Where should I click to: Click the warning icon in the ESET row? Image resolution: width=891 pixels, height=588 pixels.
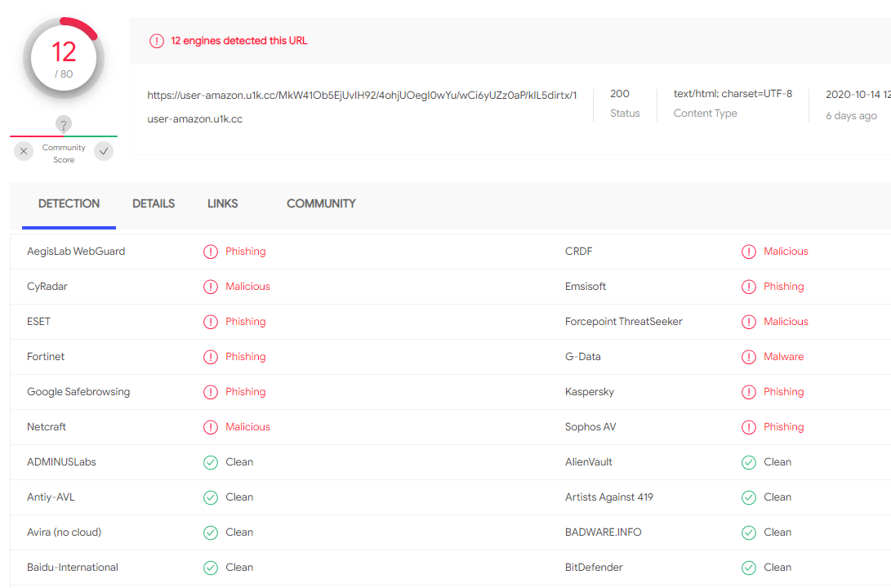pos(211,322)
